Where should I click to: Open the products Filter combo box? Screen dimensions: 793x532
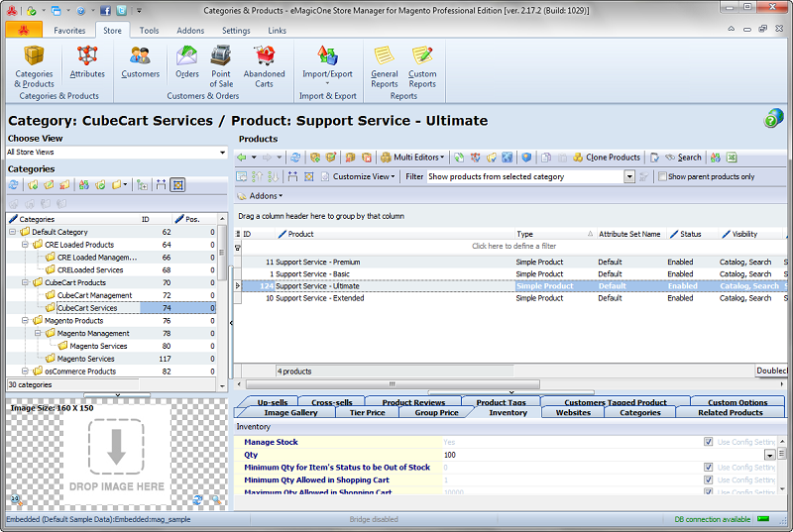click(x=629, y=176)
